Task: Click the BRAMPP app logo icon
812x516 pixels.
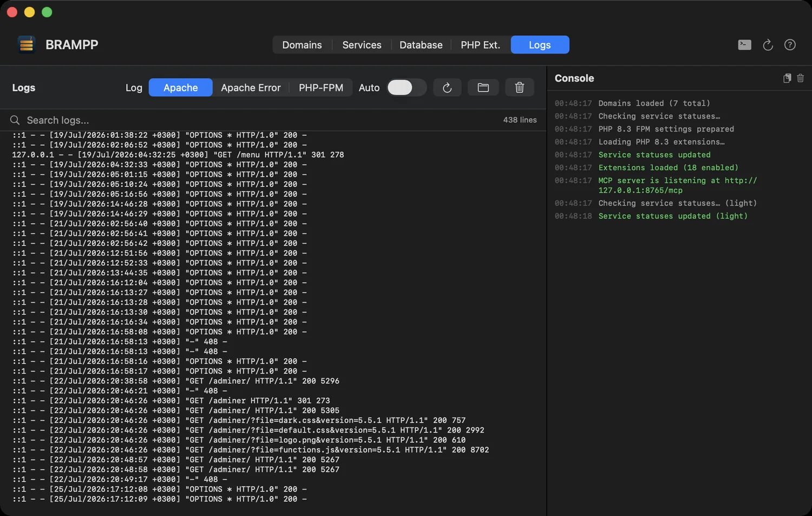Action: (26, 44)
